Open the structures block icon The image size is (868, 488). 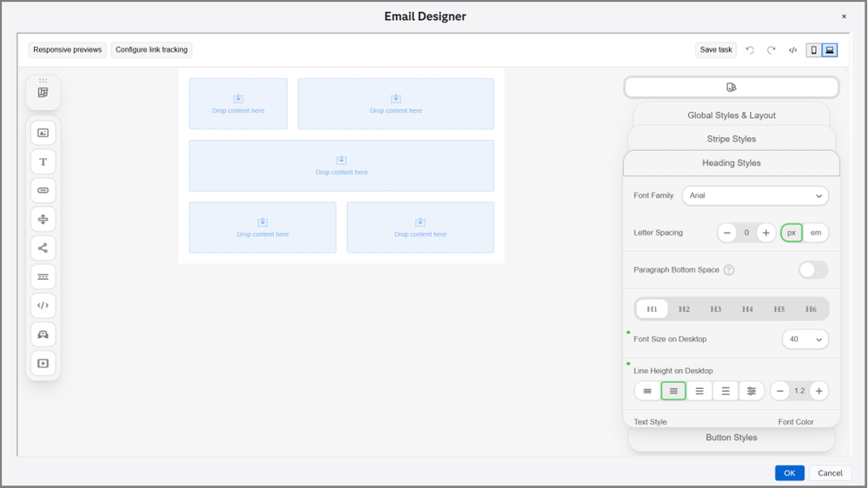coord(43,92)
